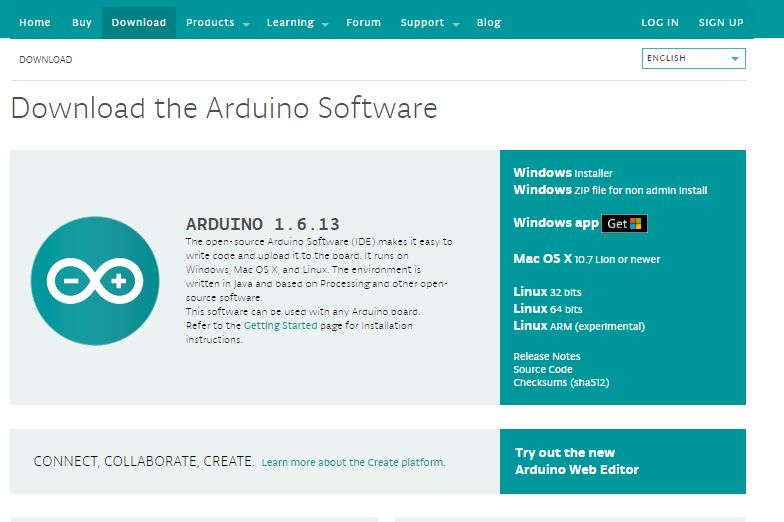784x522 pixels.
Task: Open the Source Code link
Action: tap(542, 369)
